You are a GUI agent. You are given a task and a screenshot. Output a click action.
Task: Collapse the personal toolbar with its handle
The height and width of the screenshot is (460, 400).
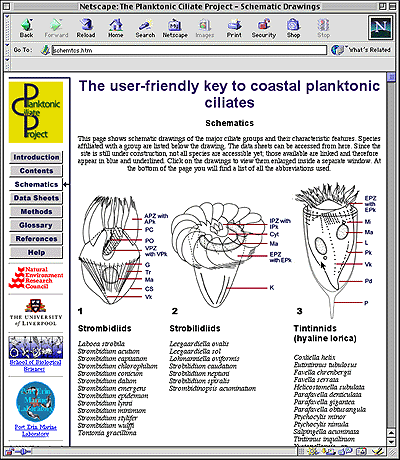(x=7, y=63)
